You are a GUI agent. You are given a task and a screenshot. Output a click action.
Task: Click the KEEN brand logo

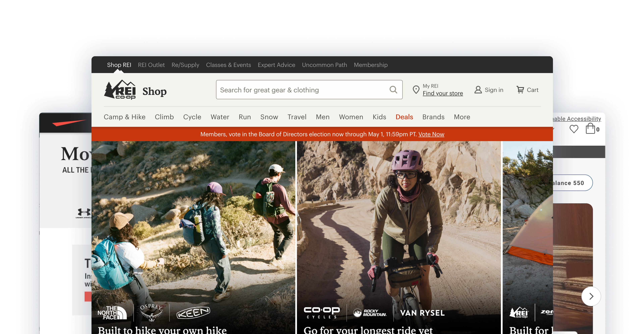point(193,313)
